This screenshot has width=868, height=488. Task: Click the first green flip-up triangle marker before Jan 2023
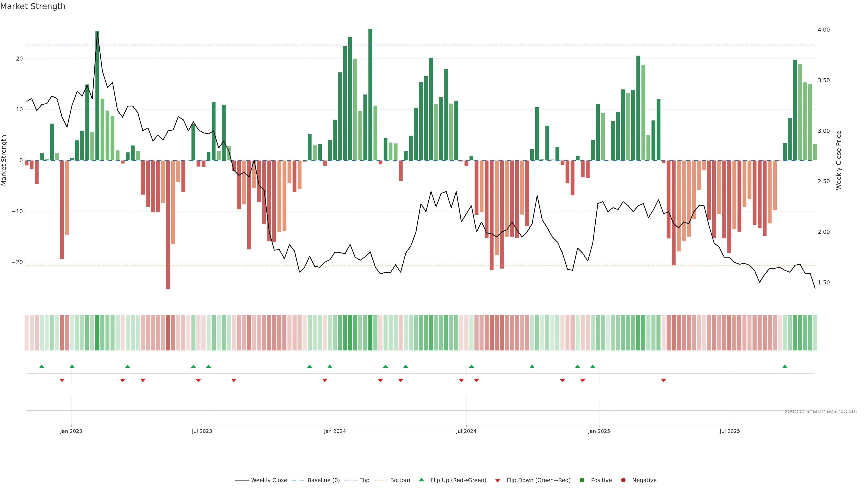(x=42, y=366)
